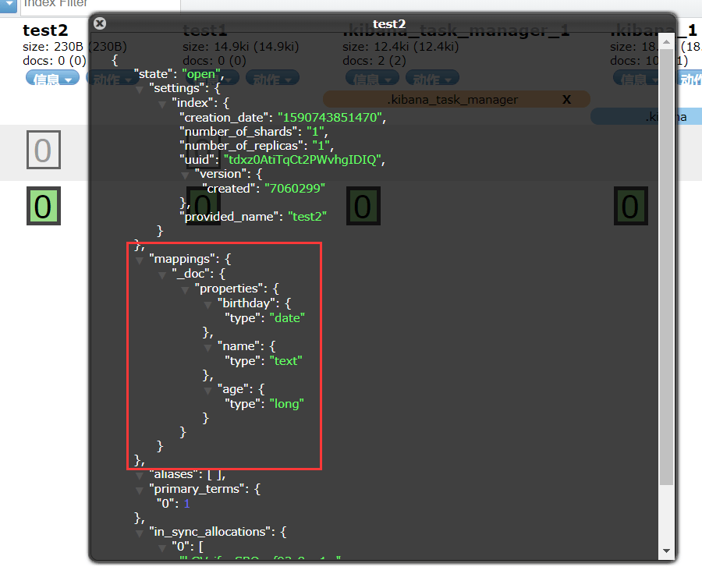Open 信息 dropdown under .kibana_task_manager_1 index
Screen dimensions: 702x588
click(x=373, y=79)
